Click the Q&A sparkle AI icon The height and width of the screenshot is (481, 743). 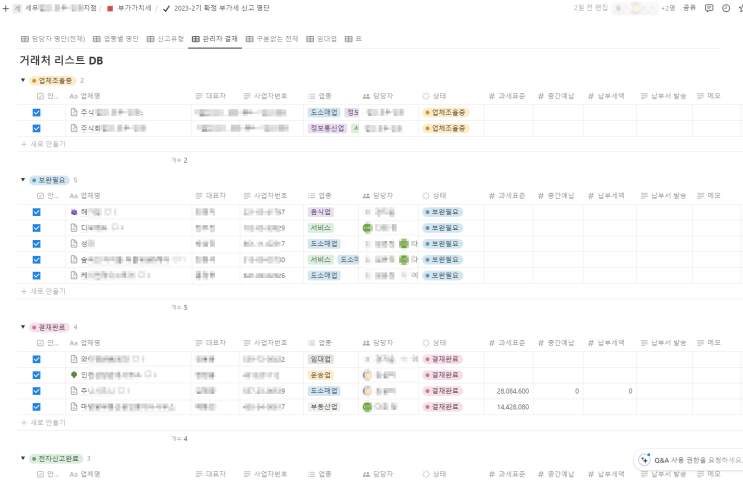tap(644, 460)
